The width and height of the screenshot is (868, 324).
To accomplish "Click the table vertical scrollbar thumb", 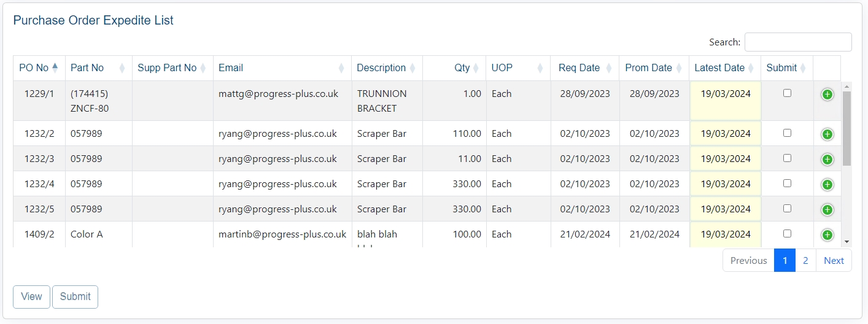I will point(847,129).
